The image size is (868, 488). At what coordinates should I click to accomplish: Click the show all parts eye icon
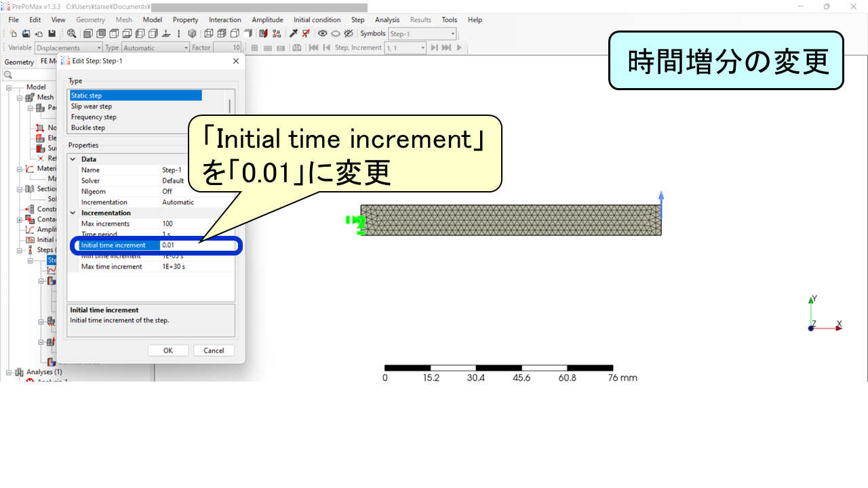(323, 33)
